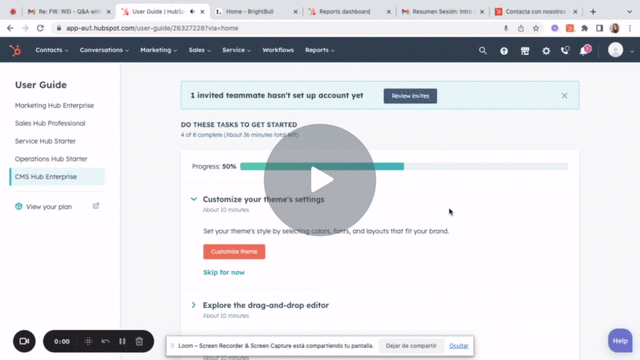Switch to the Home - BrightBull tab
Image resolution: width=640 pixels, height=360 pixels.
pos(256,11)
